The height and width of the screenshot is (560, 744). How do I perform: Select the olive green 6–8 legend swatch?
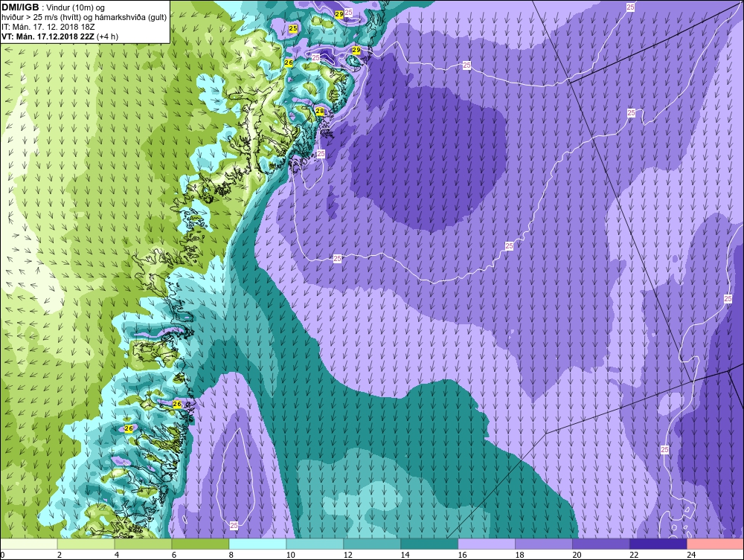tap(200, 544)
